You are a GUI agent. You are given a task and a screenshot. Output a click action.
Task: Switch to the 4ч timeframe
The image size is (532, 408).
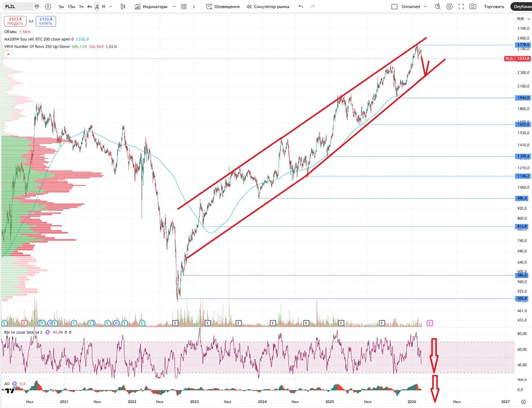[x=89, y=6]
